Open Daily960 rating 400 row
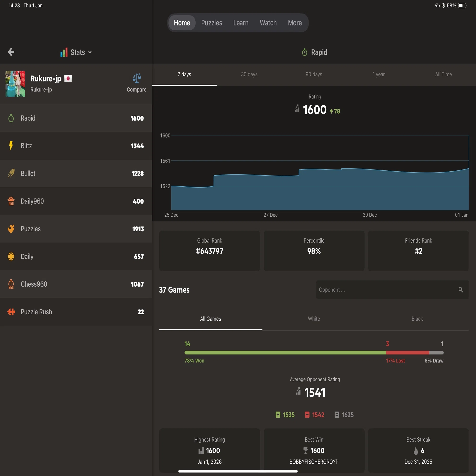Screen dimensions: 476x476 tap(76, 201)
